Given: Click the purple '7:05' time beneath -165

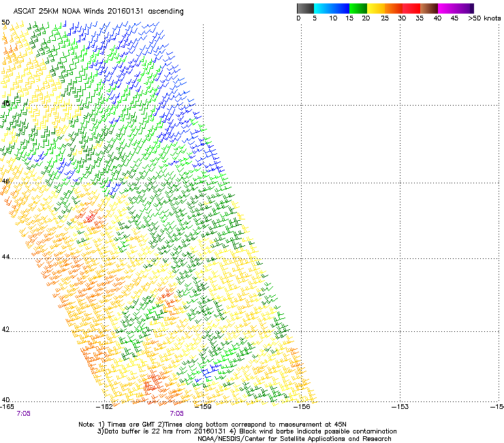Looking at the screenshot, I should click(23, 414).
